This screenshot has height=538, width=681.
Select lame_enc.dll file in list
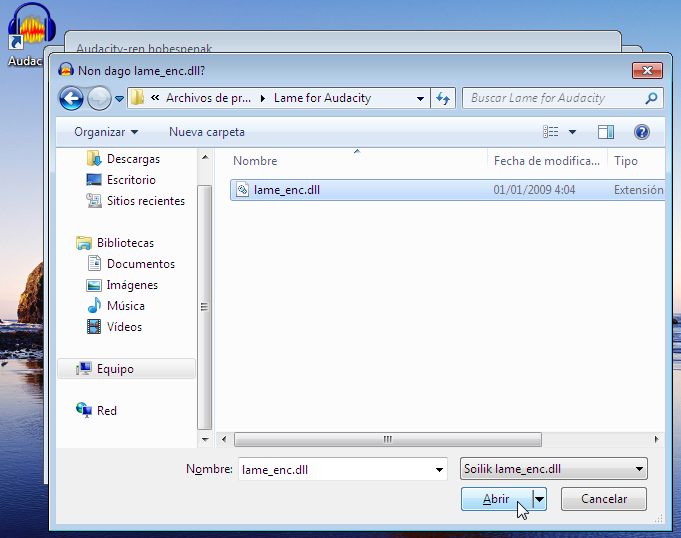(x=447, y=190)
